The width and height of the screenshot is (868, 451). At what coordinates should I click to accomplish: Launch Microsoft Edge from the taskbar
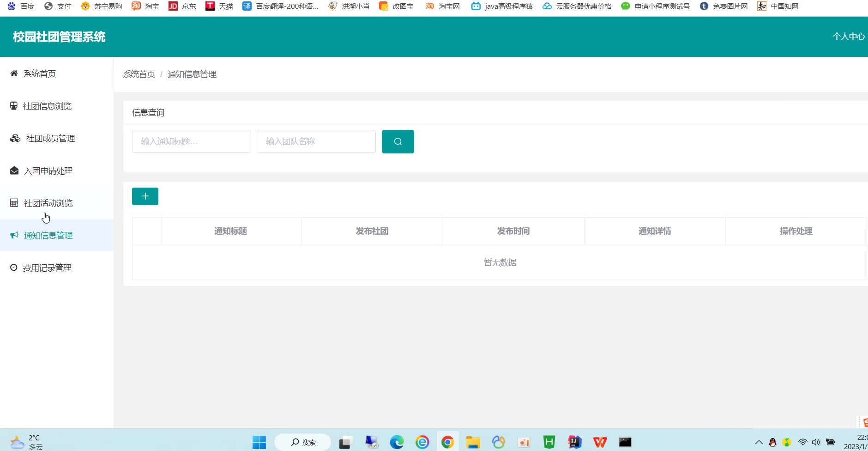coord(397,442)
